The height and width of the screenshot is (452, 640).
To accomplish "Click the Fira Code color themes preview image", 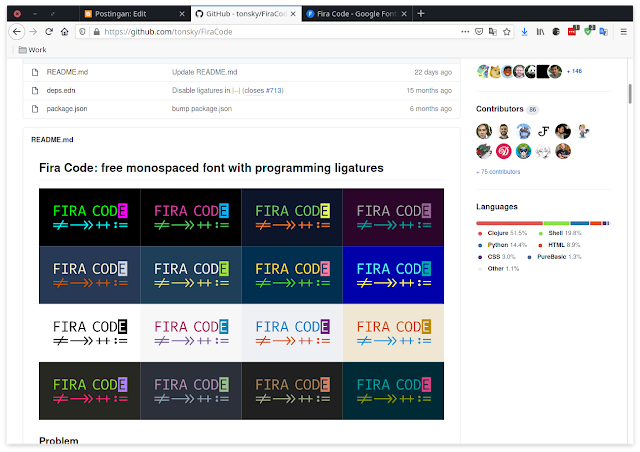I will coord(241,304).
